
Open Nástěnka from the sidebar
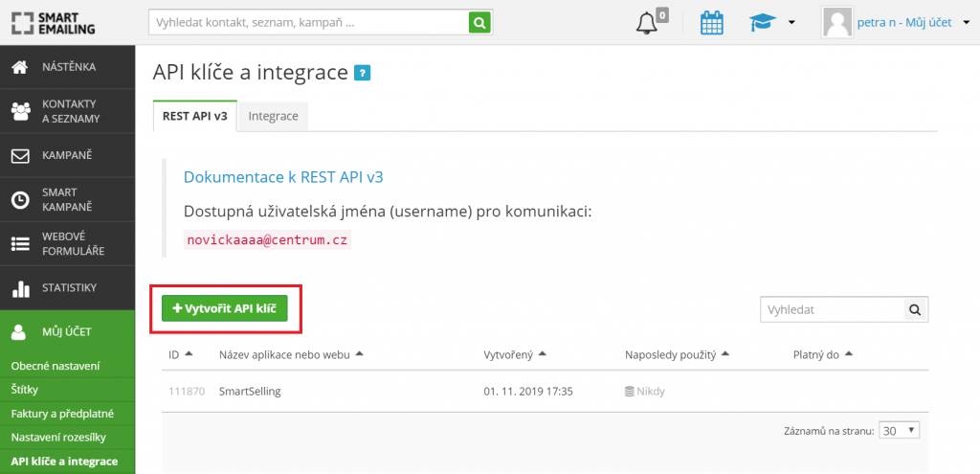67,67
